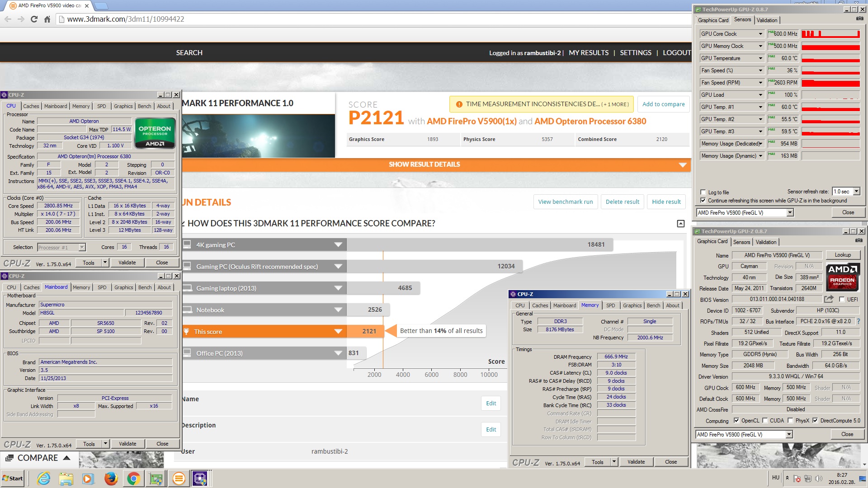Switch to GPU-Z taskbar icon
This screenshot has height=488, width=868.
(x=156, y=479)
